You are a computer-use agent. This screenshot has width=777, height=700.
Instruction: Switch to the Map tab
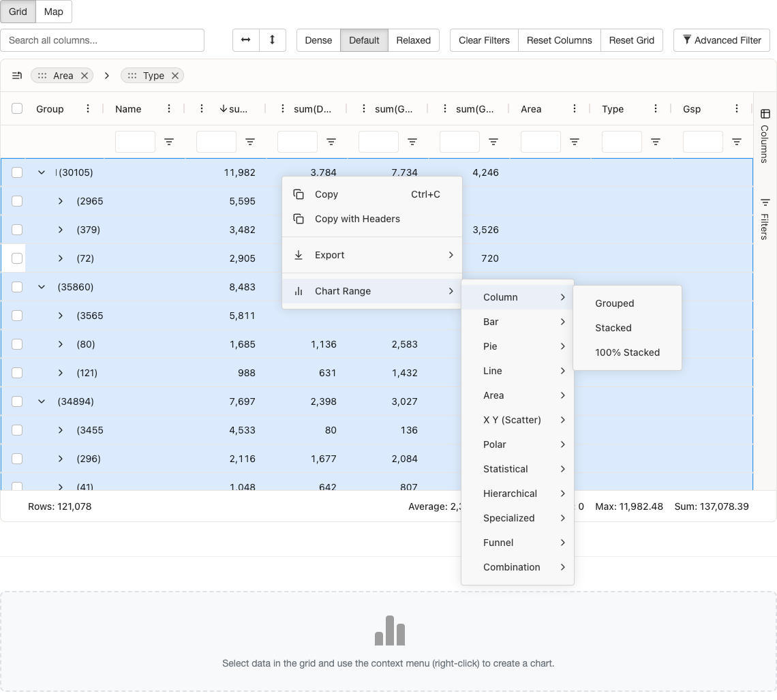coord(53,12)
